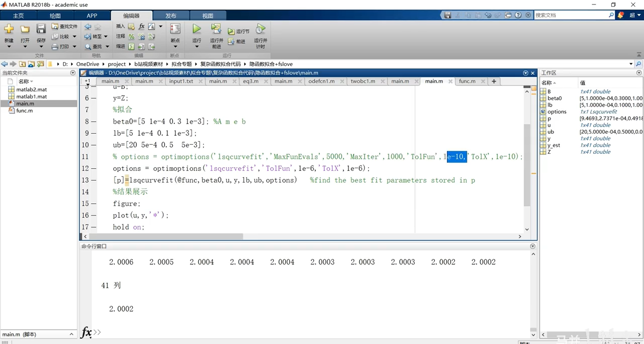Click the 新建 (New) plus icon
The image size is (644, 344).
pyautogui.click(x=9, y=29)
